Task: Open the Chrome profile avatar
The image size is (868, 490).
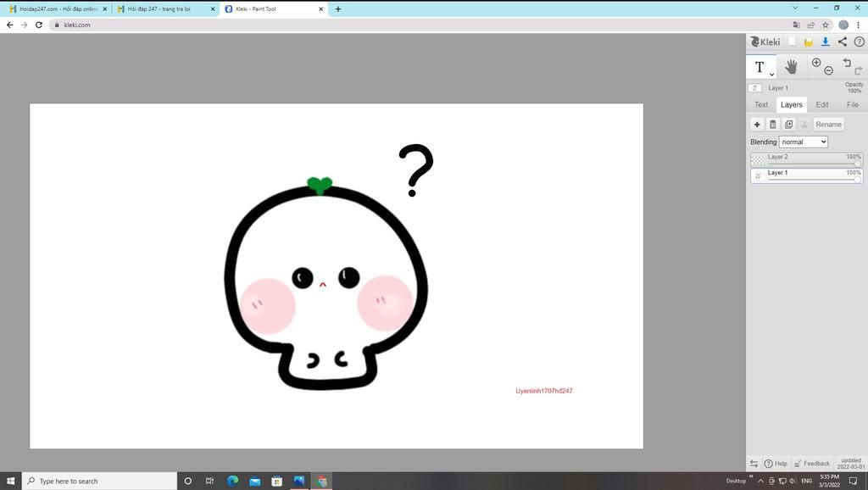Action: 843,25
